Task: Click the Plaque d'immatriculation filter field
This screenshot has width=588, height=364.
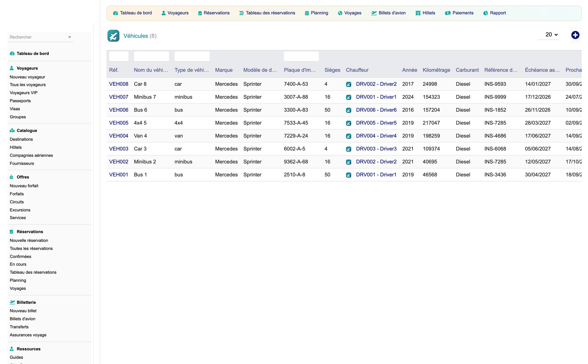Action: pyautogui.click(x=301, y=56)
